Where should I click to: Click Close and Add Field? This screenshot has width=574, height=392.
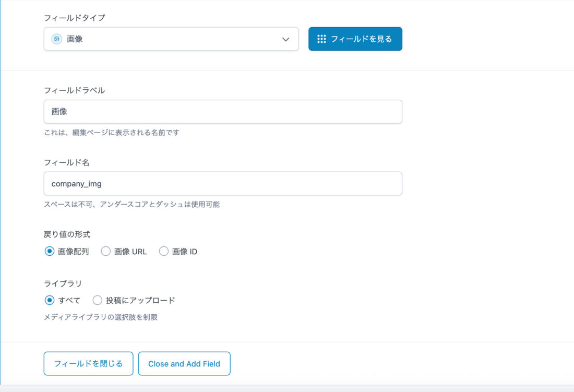(x=184, y=363)
